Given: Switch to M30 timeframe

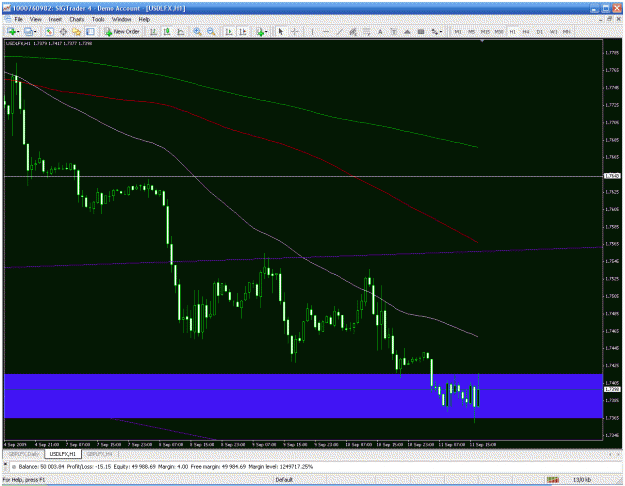Looking at the screenshot, I should pos(499,31).
